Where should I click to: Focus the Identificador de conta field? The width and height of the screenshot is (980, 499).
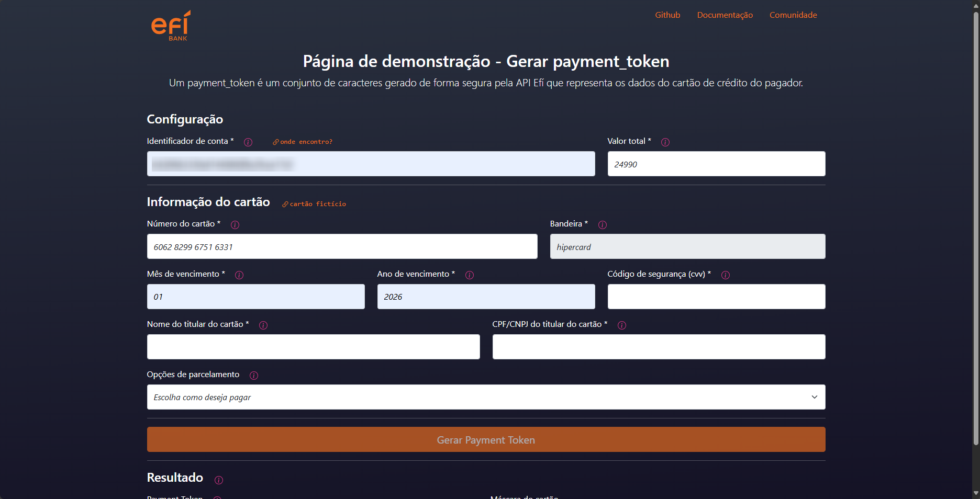[x=371, y=164]
